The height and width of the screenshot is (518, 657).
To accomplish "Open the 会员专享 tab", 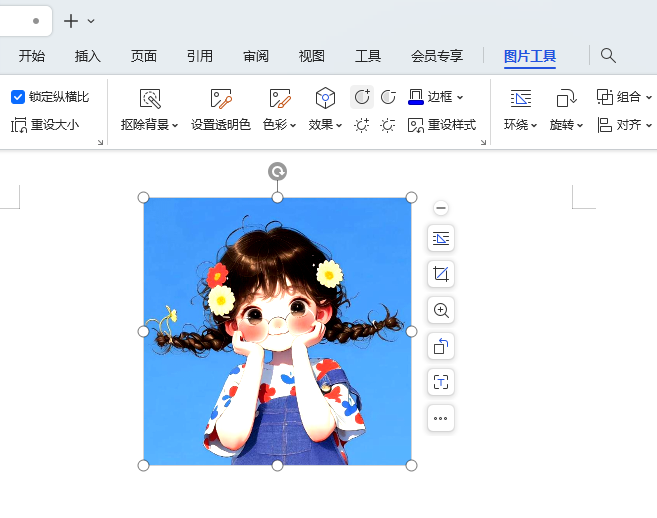I will tap(437, 56).
